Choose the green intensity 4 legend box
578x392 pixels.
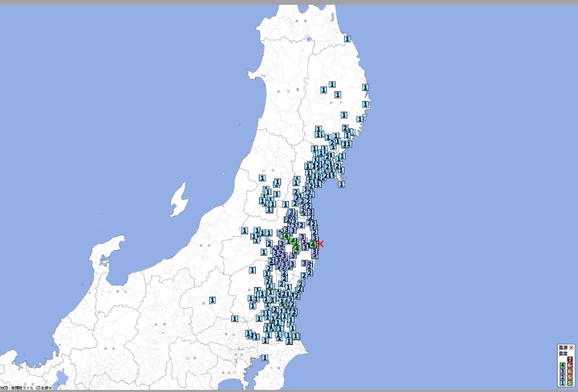point(562,365)
